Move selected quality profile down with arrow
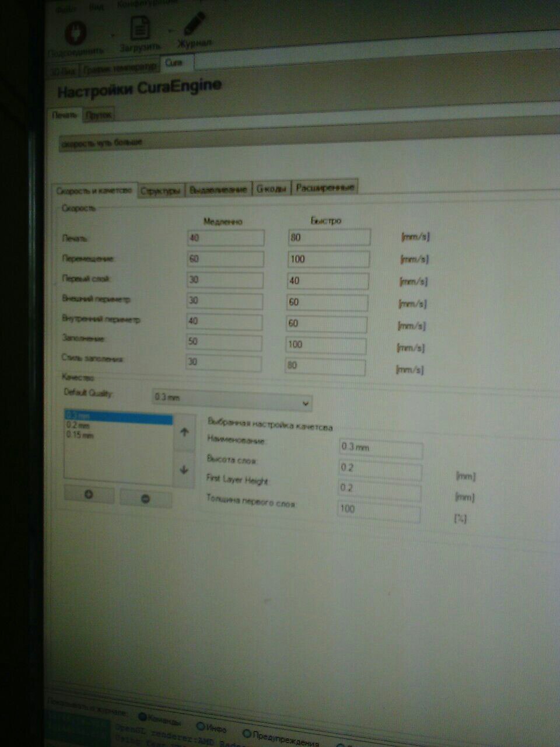Image resolution: width=560 pixels, height=747 pixels. pyautogui.click(x=184, y=469)
